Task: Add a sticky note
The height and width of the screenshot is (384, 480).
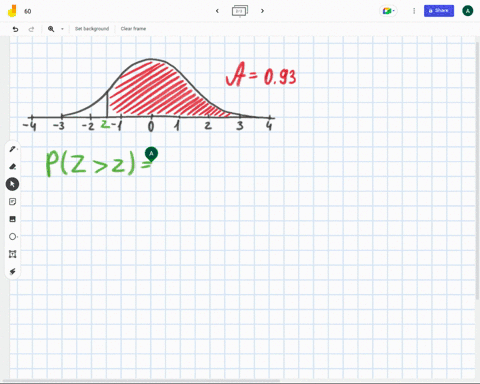Action: 12,202
